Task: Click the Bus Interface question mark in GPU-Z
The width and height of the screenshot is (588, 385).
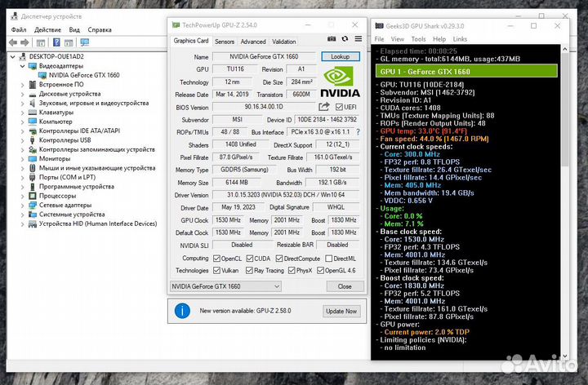Action: pos(358,132)
